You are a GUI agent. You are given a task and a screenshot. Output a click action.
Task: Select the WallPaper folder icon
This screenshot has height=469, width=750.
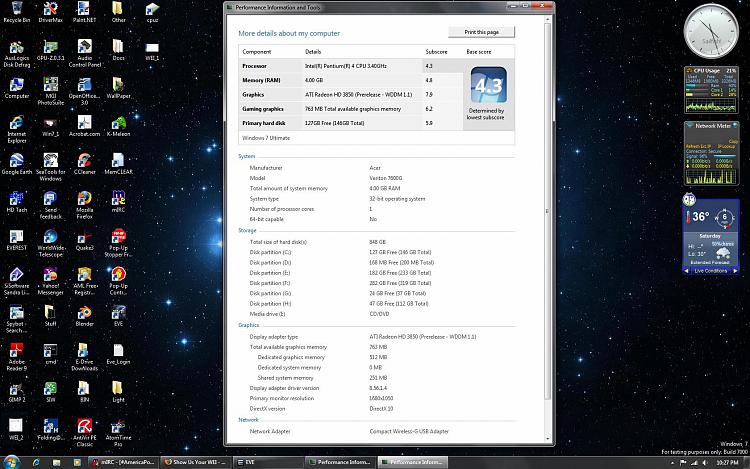118,88
